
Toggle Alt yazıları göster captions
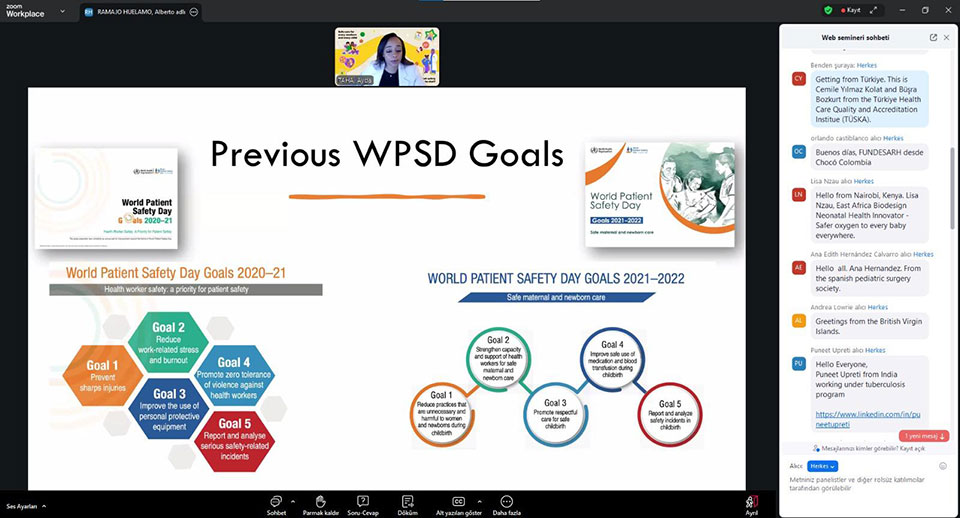(459, 500)
